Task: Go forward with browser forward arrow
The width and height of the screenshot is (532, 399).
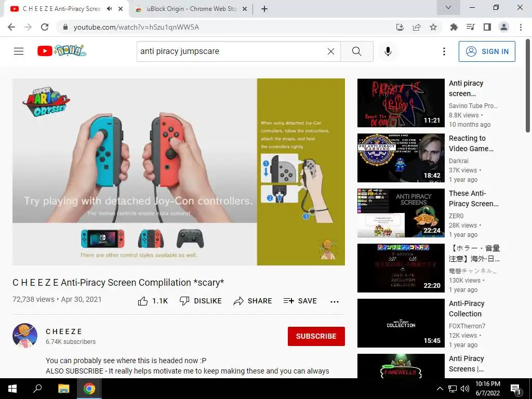Action: [28, 27]
